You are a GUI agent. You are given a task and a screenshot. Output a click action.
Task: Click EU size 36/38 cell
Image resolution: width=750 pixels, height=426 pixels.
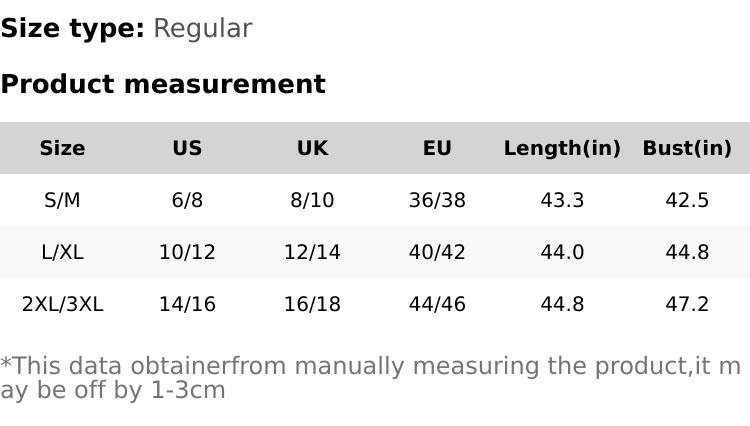point(437,201)
